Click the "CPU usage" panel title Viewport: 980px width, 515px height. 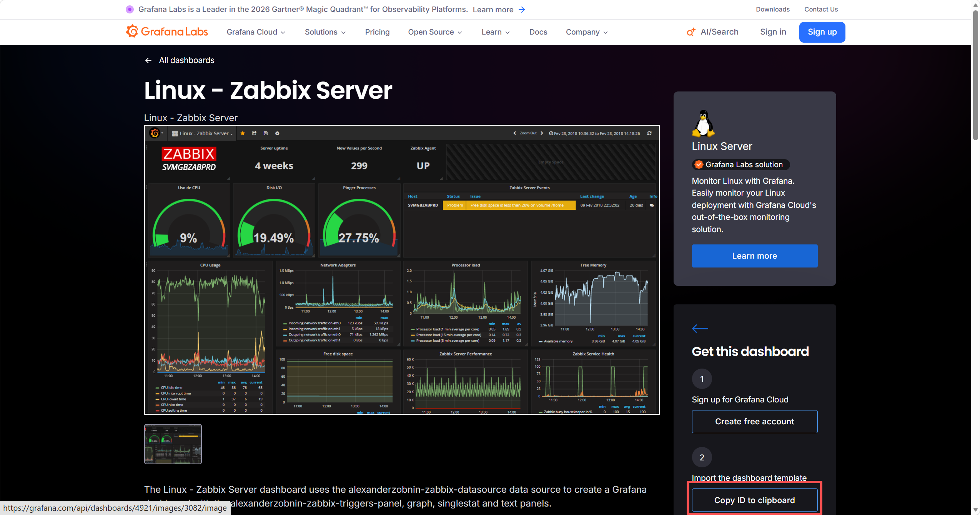pyautogui.click(x=210, y=265)
